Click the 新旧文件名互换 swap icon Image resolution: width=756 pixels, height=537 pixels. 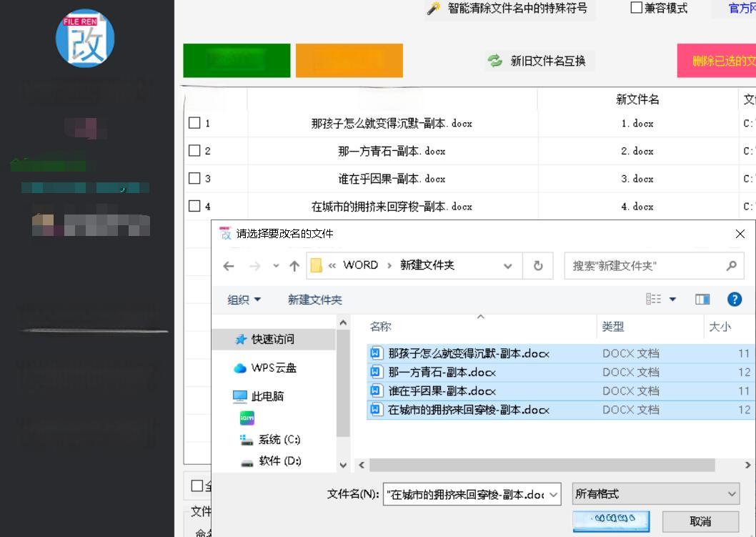(x=495, y=61)
